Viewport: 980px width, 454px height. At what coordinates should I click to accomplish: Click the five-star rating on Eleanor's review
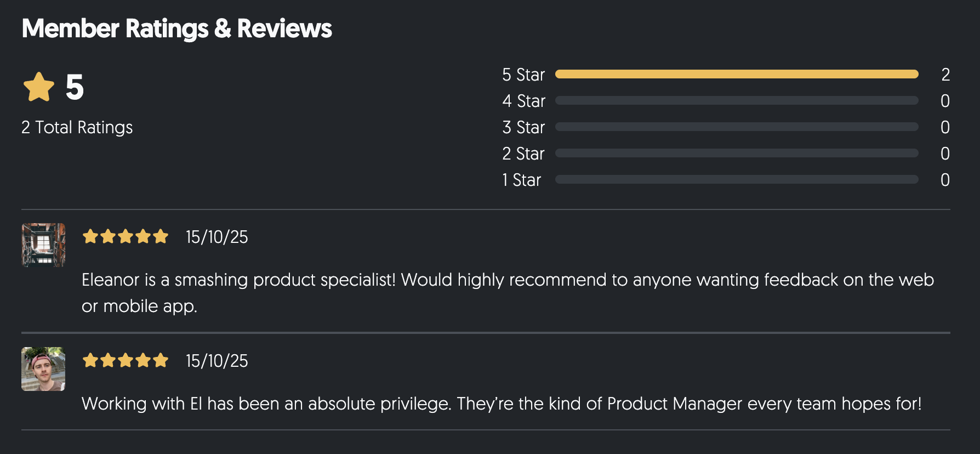coord(125,236)
